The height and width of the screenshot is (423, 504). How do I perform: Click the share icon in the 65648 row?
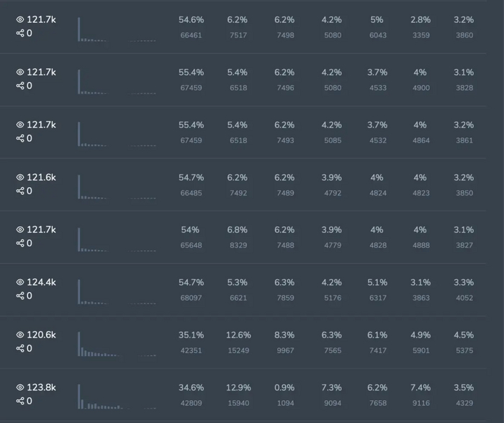tap(20, 243)
